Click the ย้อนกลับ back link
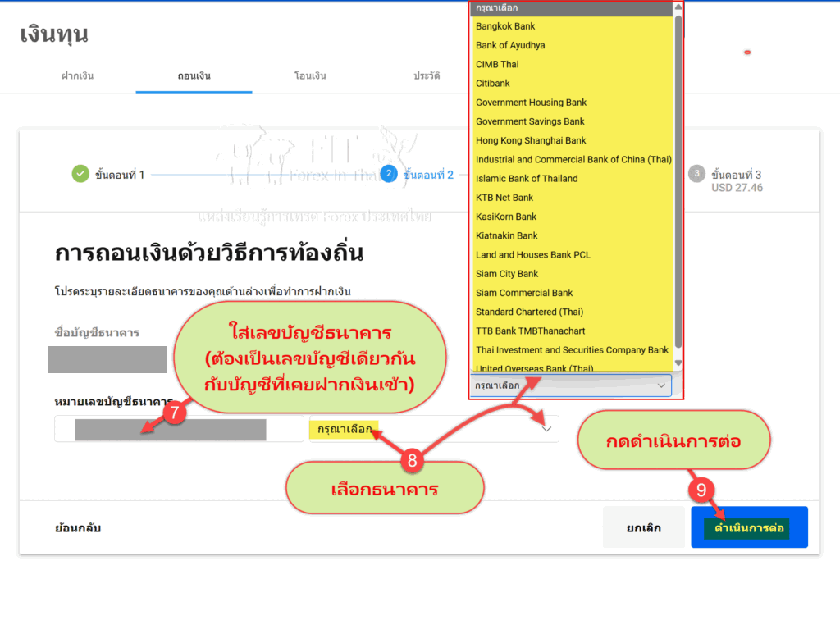 click(78, 527)
